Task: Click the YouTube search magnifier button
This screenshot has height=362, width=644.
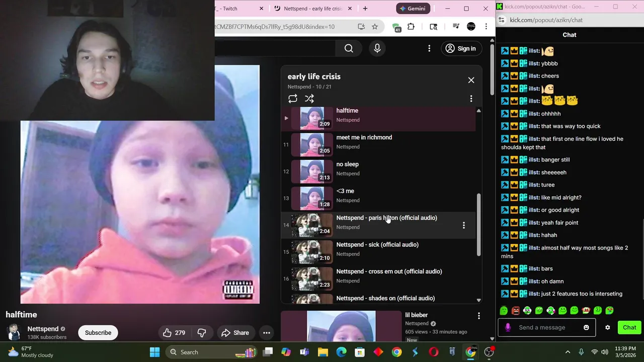Action: click(x=349, y=48)
